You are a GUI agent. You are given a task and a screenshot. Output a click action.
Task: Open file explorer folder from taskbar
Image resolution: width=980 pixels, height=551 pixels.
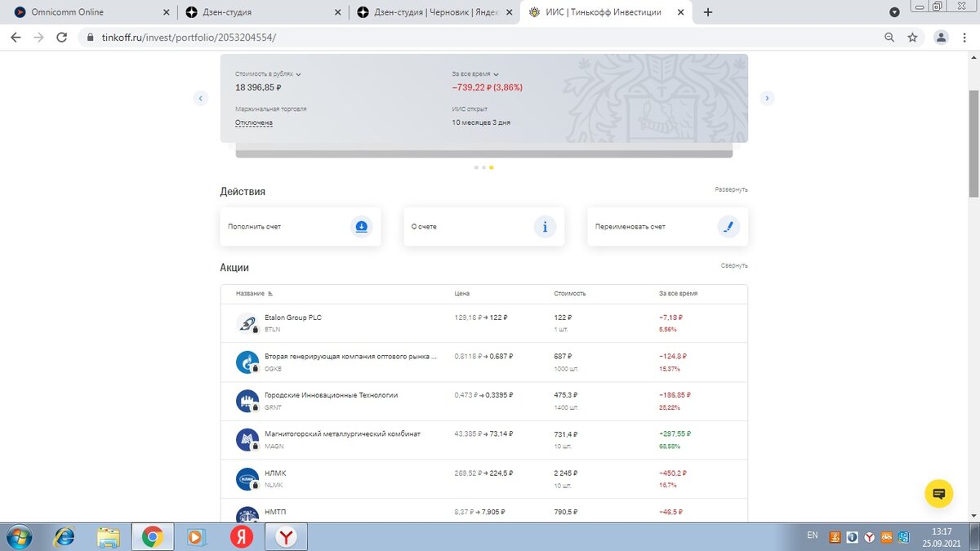coord(109,536)
